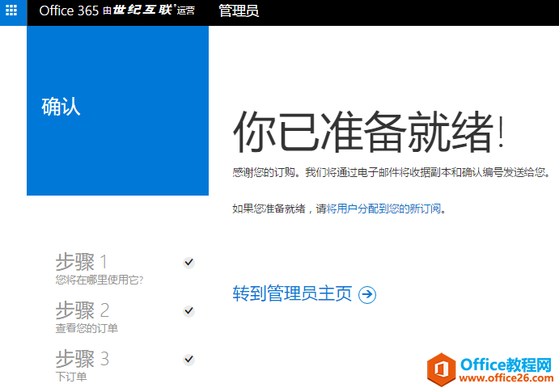Go to 转到管理员主页 link
This screenshot has height=392, width=559.
(292, 293)
